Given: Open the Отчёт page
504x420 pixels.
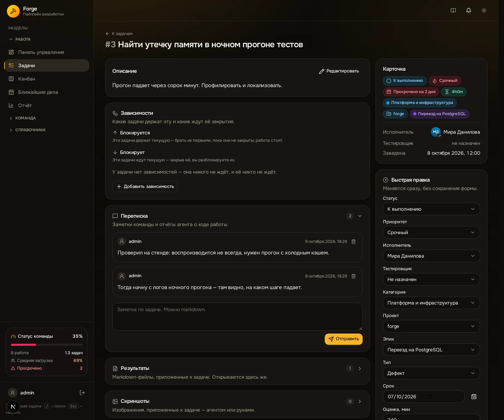Looking at the screenshot, I should (x=47, y=105).
